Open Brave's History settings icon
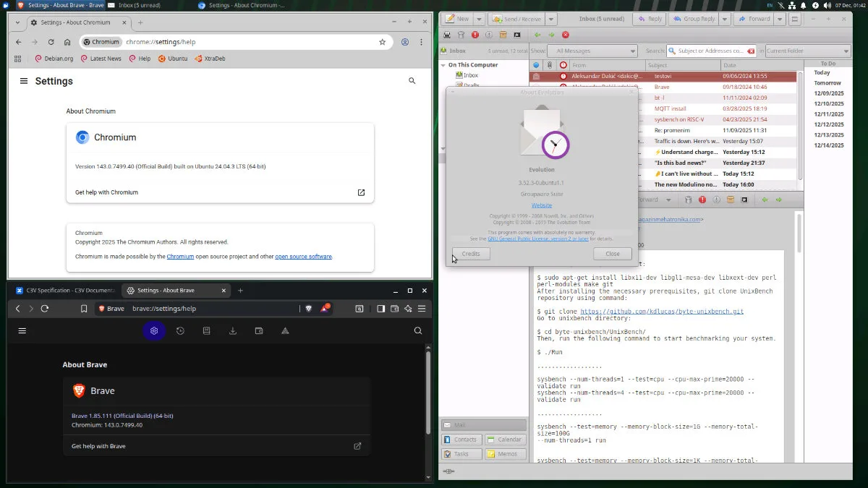Screen dimensions: 868x488 180,331
